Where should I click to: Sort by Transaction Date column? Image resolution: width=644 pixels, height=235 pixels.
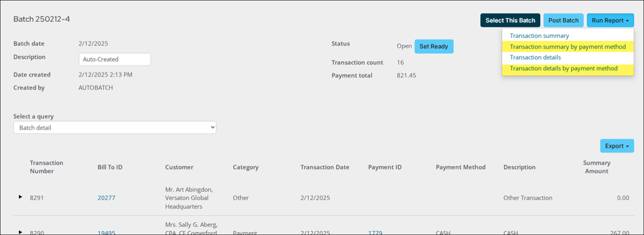[x=324, y=167]
